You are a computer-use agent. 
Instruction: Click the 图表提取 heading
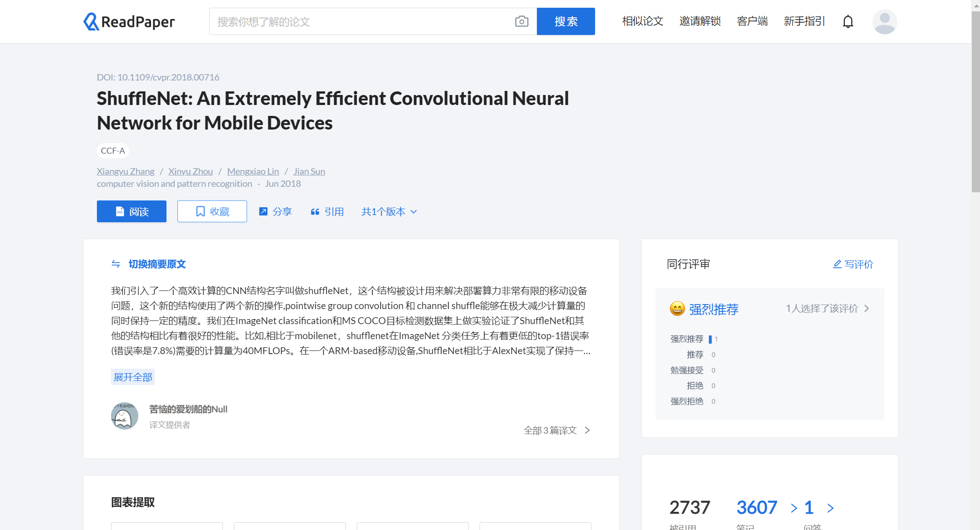[x=133, y=502]
